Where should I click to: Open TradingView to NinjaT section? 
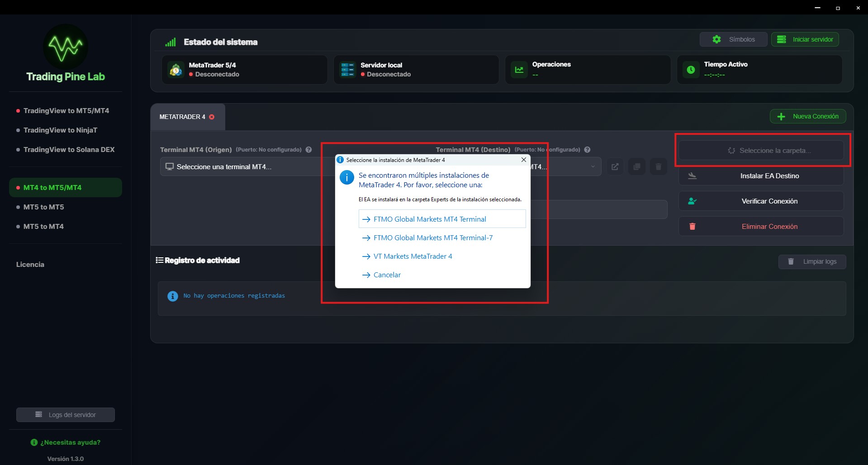pos(60,130)
